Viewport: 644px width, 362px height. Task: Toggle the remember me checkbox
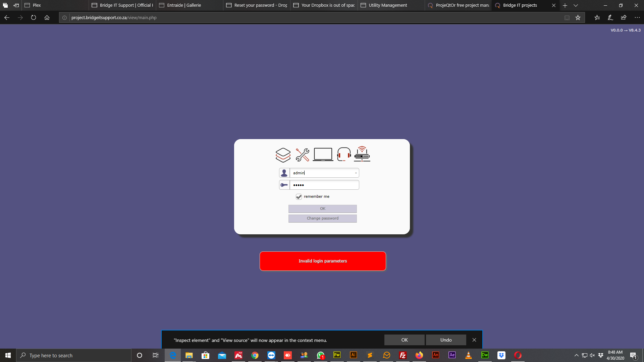click(x=299, y=197)
